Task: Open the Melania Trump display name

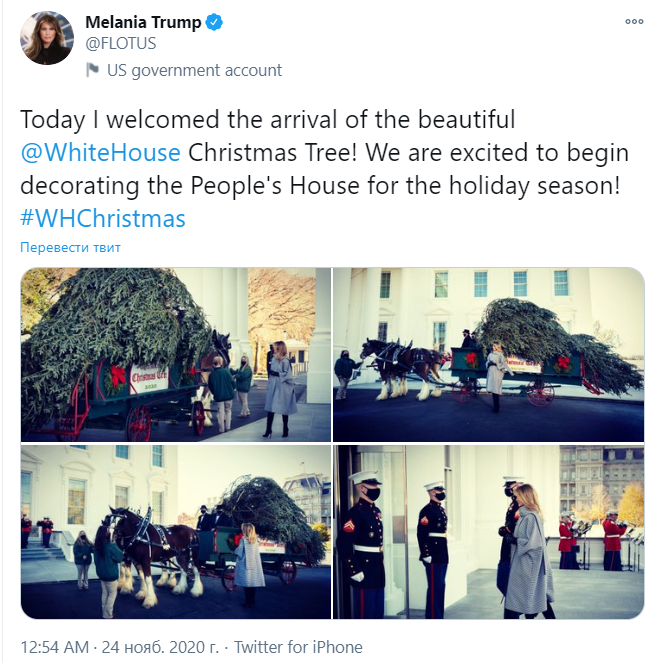Action: point(143,22)
